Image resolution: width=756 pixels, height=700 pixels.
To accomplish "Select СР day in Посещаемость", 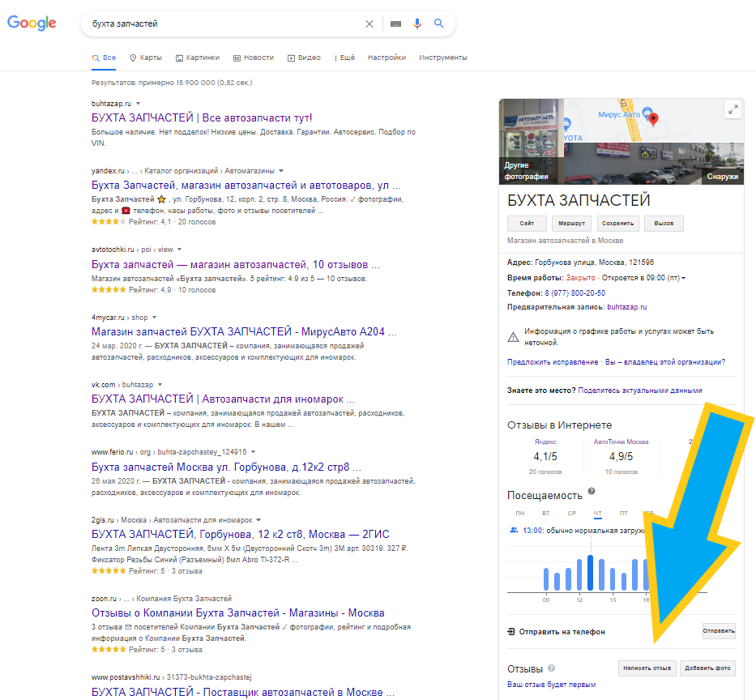I will tap(572, 514).
